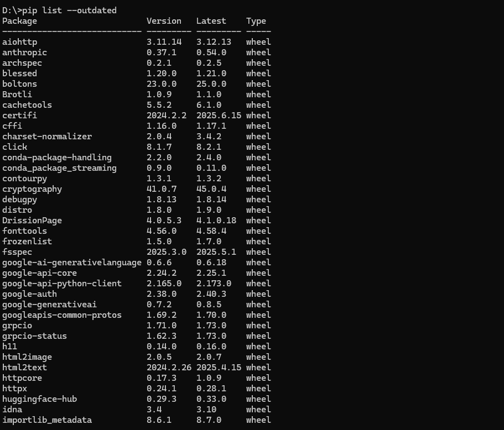Click the 'pip list --outdated' command text

tap(69, 11)
